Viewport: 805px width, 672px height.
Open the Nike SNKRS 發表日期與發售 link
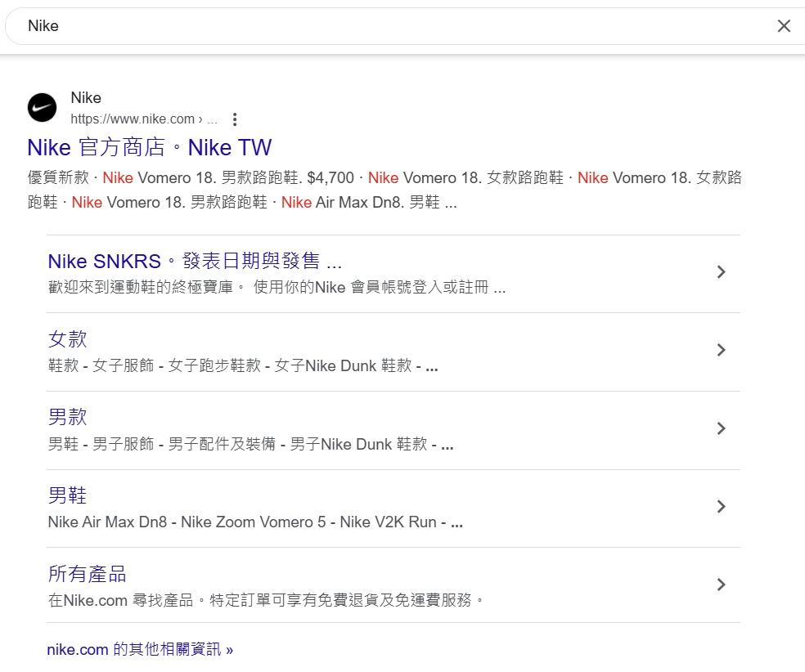click(195, 262)
